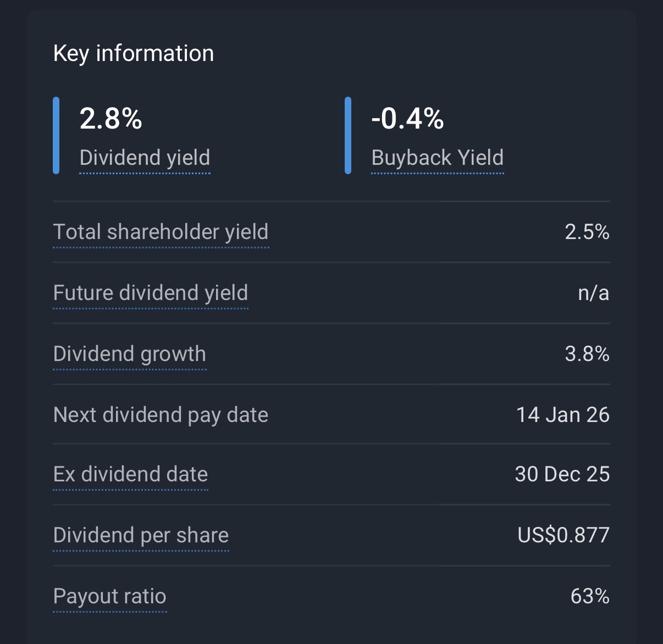
Task: Open the Dividend per share explanation
Action: click(141, 536)
